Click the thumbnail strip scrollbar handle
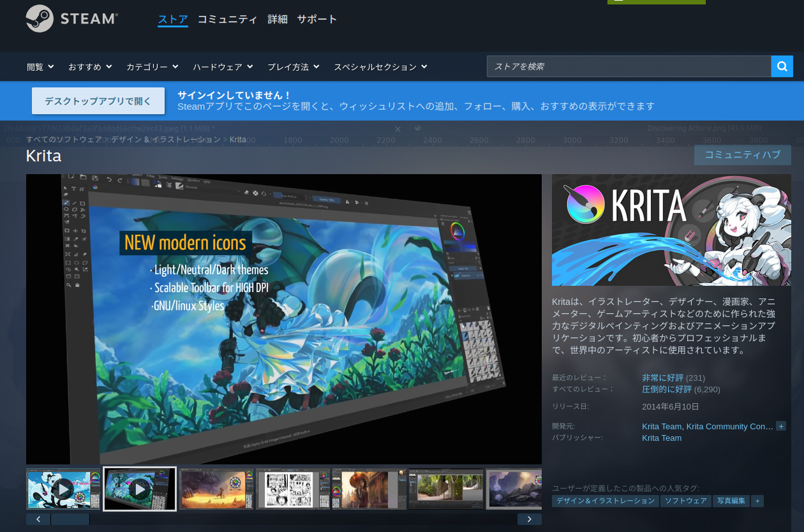Viewport: 804px width, 532px height. (70, 519)
